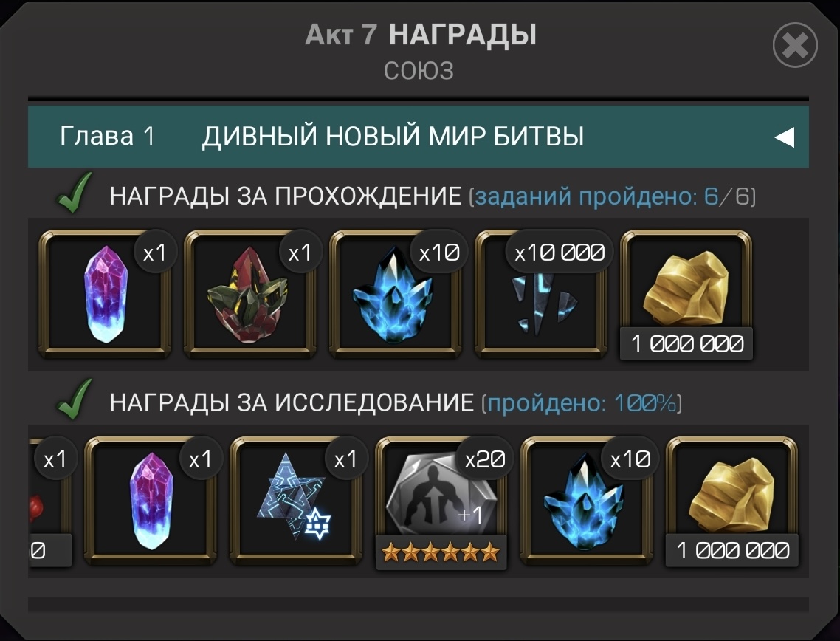
Task: Collapse the Глава 1 chapter header arrow
Action: coord(785,137)
